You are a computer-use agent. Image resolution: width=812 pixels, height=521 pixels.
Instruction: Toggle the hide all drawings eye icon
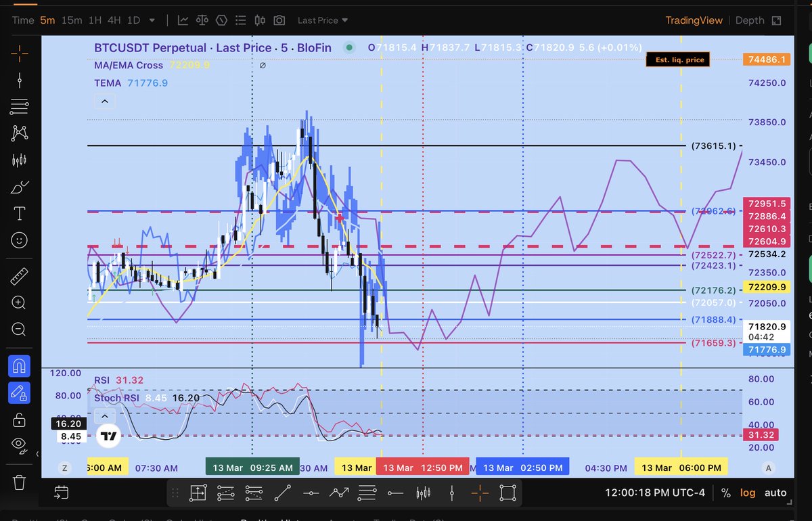click(x=19, y=445)
